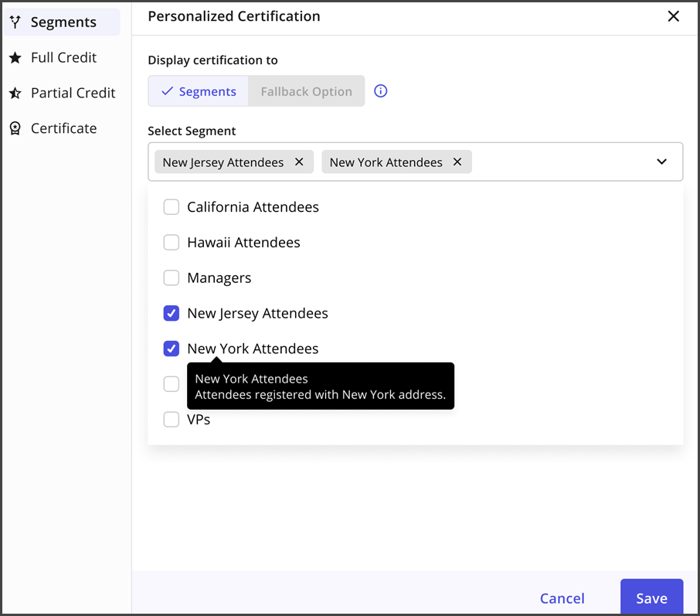Click the New York Attendees chip label
The height and width of the screenshot is (616, 700).
pyautogui.click(x=386, y=162)
